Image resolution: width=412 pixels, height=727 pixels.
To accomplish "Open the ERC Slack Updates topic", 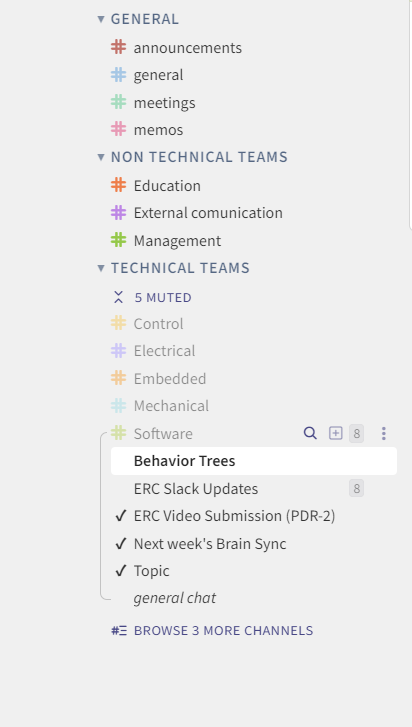I will tap(196, 489).
